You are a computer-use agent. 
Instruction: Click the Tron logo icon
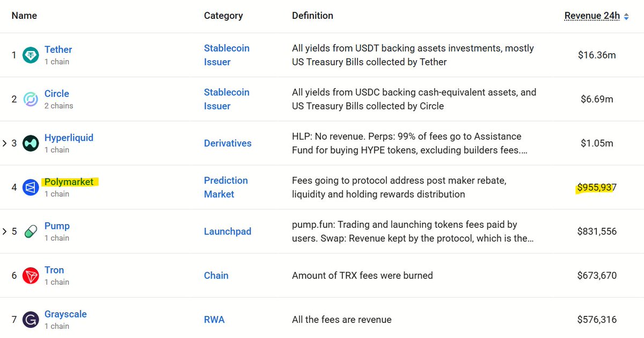[31, 276]
